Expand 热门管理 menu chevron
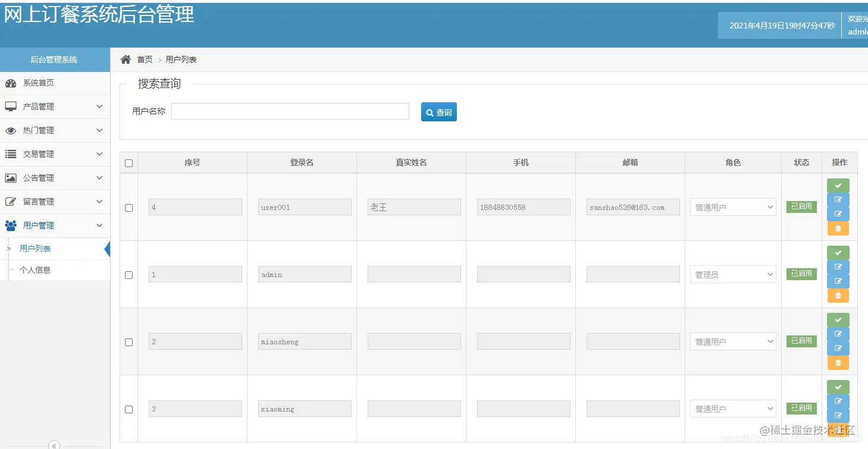 click(99, 130)
